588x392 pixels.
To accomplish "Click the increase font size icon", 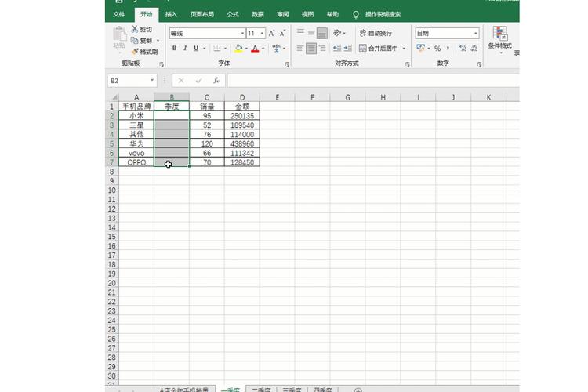I will 272,34.
